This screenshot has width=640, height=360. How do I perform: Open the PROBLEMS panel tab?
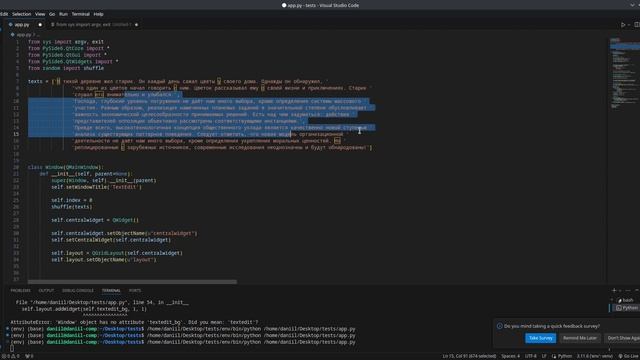[20, 291]
